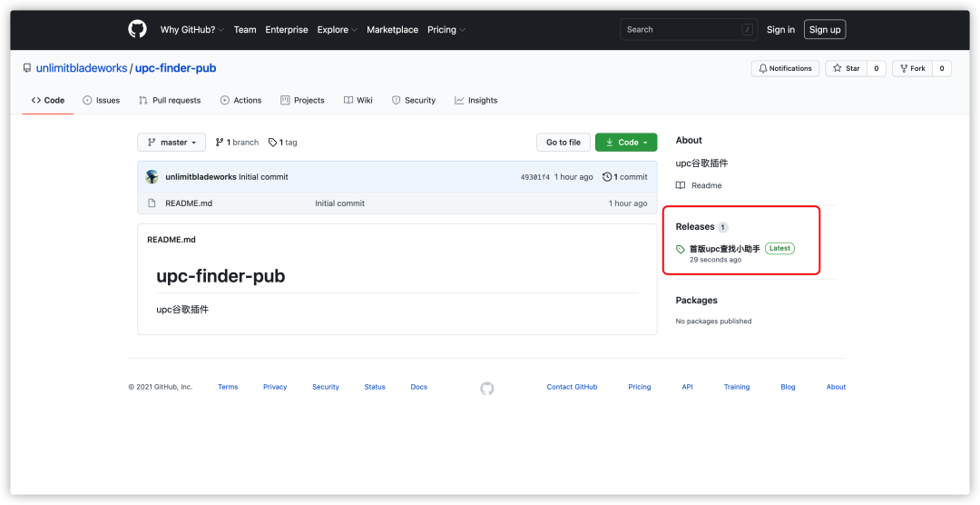Star the upc-finder-pub repository
Viewport: 980px width, 505px height.
point(847,68)
